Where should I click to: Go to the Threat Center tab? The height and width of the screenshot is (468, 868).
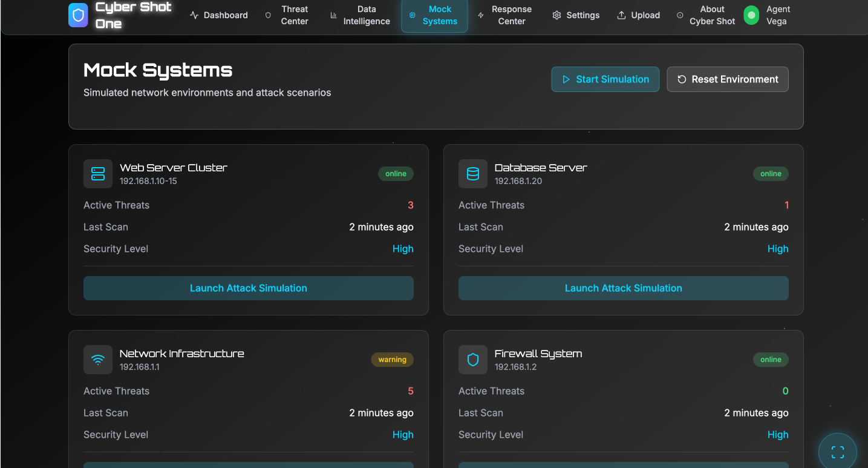287,15
